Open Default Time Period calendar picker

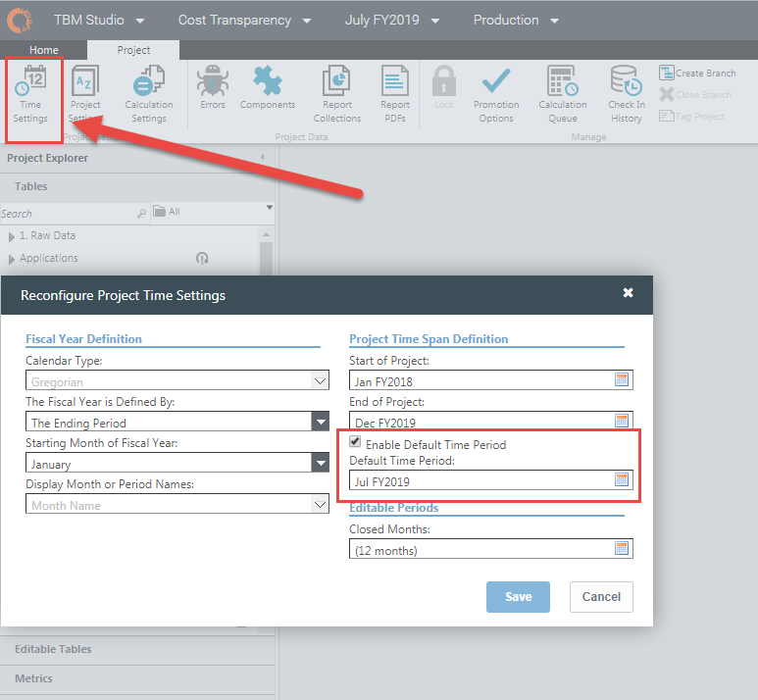pos(621,479)
